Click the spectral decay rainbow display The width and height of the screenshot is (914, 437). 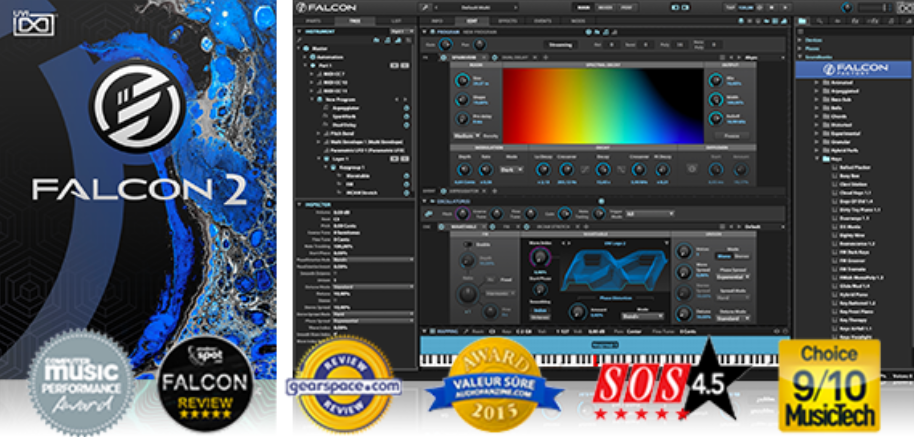tap(603, 106)
